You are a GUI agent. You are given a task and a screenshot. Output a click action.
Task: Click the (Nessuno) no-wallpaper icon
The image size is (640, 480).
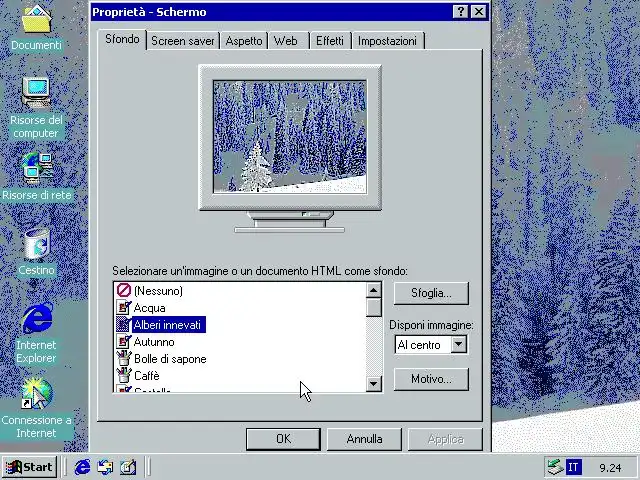123,290
